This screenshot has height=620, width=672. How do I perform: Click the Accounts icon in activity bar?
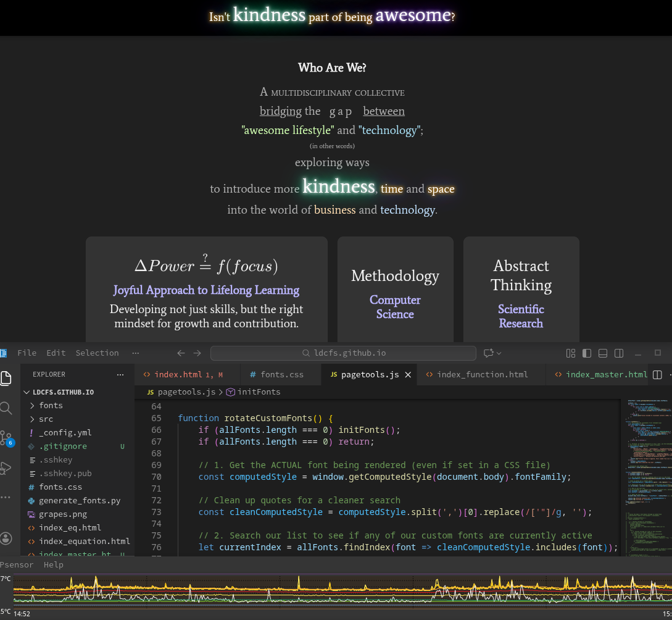6,538
